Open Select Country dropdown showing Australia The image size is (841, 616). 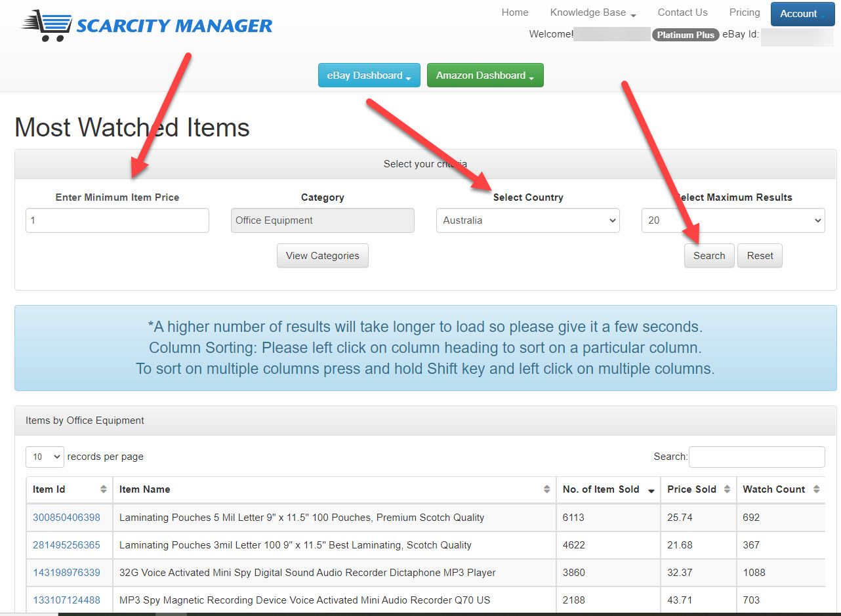pyautogui.click(x=528, y=220)
